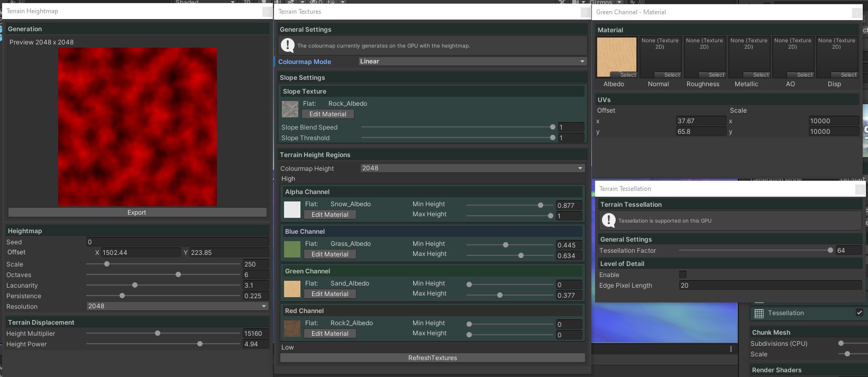The width and height of the screenshot is (868, 377).
Task: Uncheck the Tessellation checkbox
Action: pyautogui.click(x=859, y=313)
